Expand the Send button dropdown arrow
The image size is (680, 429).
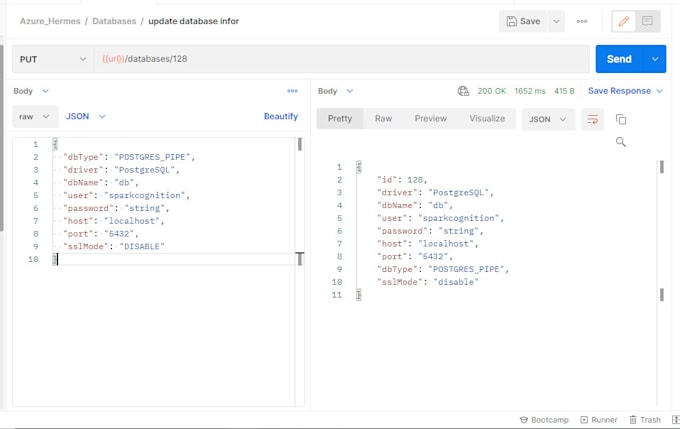[655, 59]
